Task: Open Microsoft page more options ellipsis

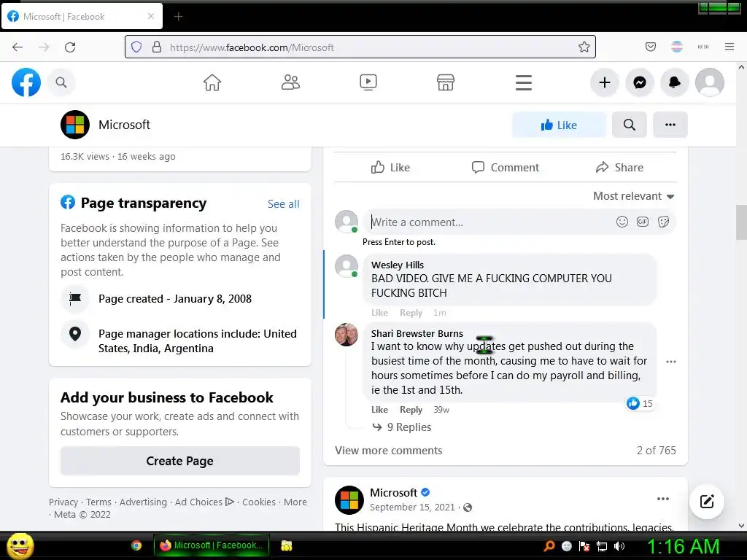Action: click(670, 125)
